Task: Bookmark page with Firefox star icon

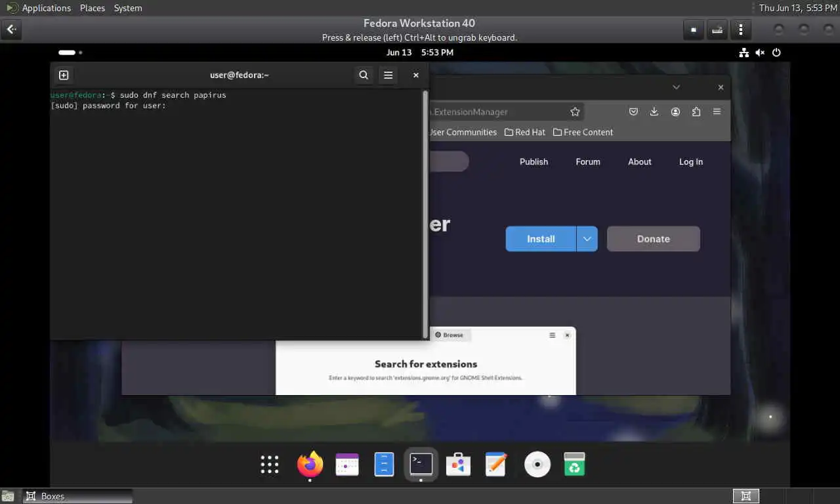Action: (x=575, y=112)
